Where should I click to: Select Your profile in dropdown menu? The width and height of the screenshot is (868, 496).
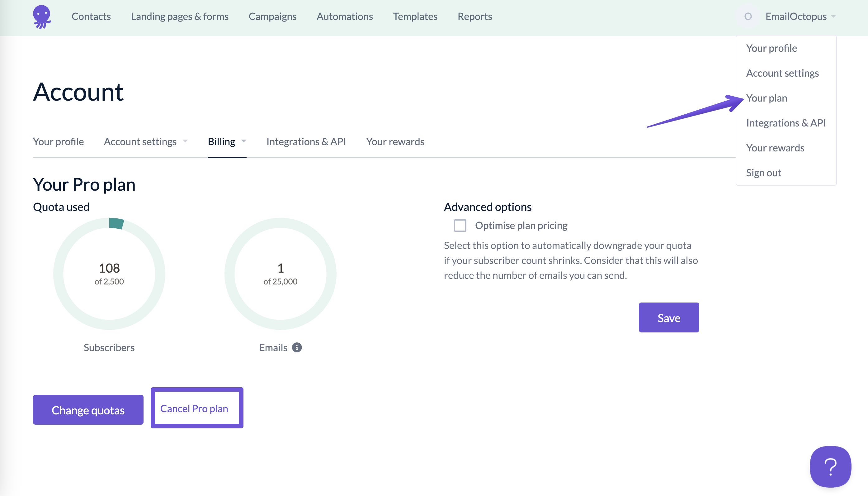click(771, 48)
